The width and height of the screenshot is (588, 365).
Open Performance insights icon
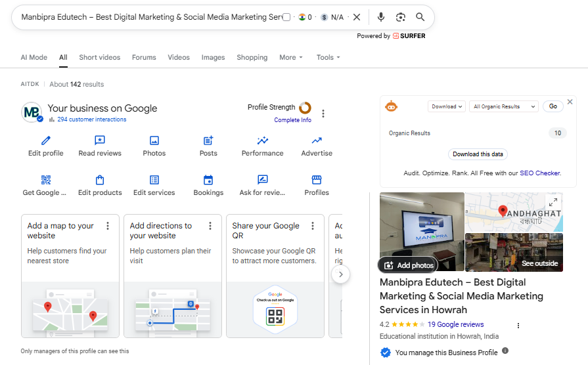[263, 140]
